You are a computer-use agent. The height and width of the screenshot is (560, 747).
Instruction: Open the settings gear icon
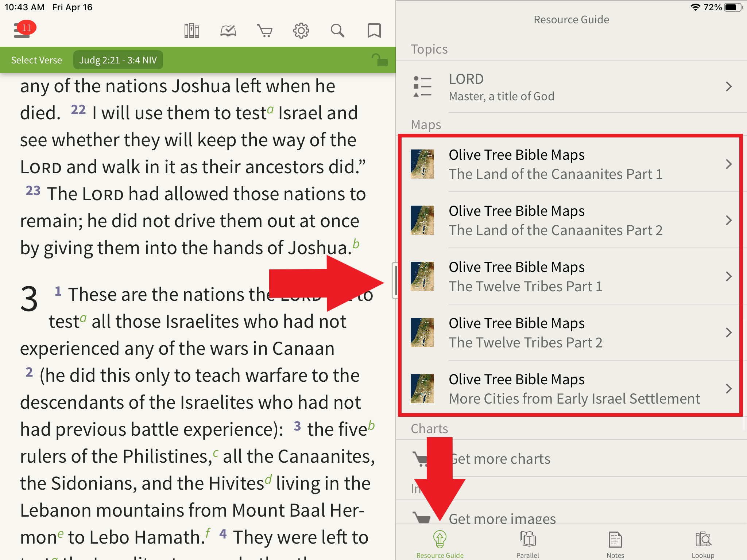pos(301,31)
